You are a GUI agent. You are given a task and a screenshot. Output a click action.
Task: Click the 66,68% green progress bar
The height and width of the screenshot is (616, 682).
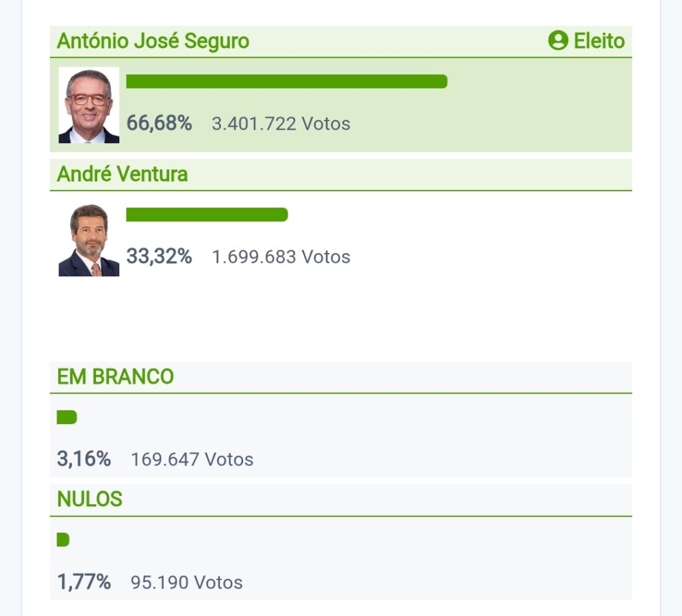pyautogui.click(x=286, y=81)
